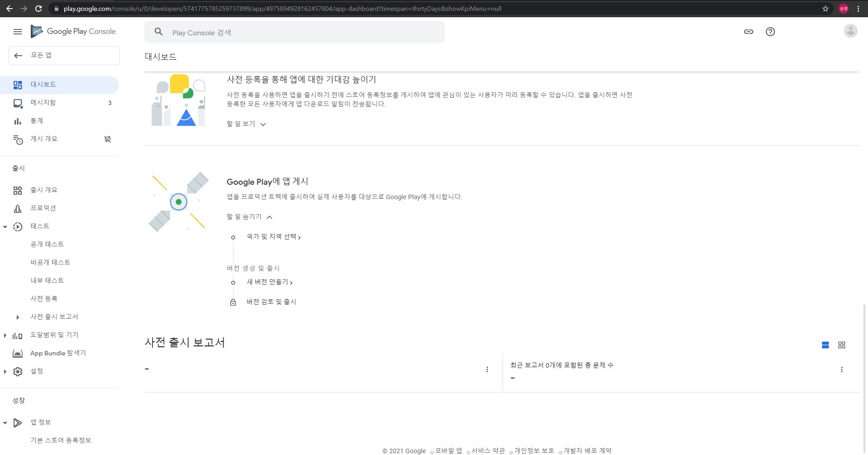
Task: Click the 앱 정보 play-triangle icon
Action: [x=18, y=423]
